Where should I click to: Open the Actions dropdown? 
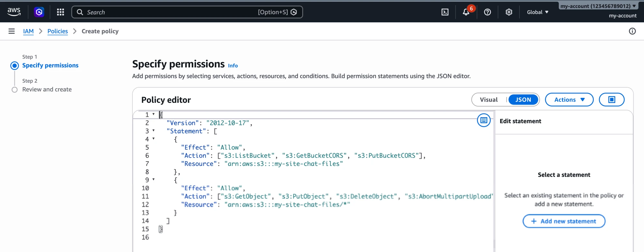tap(569, 99)
